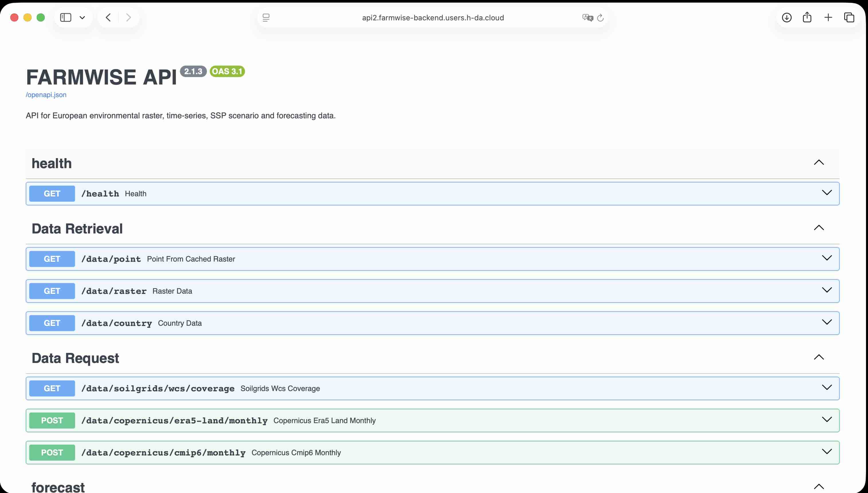
Task: Click the GET badge for /data/country
Action: pos(52,323)
